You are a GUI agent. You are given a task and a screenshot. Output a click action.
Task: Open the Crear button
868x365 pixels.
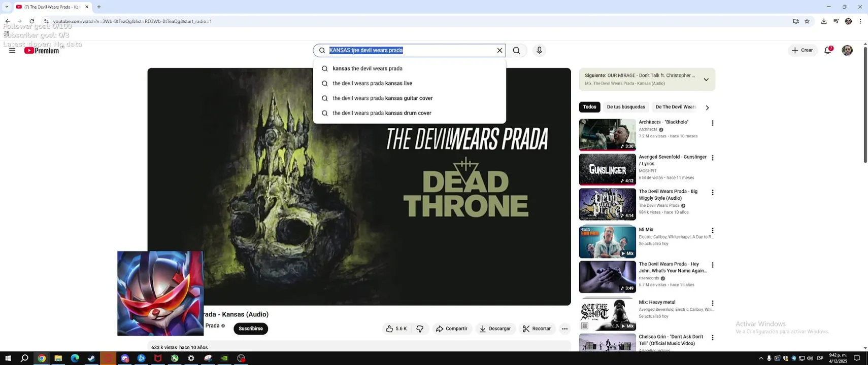pyautogui.click(x=803, y=50)
